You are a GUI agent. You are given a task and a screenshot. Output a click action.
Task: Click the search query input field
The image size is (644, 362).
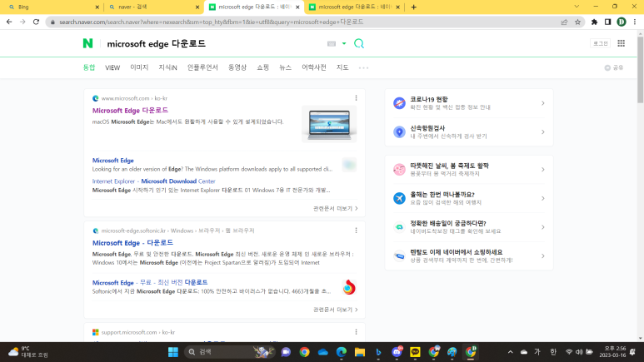tap(213, 43)
